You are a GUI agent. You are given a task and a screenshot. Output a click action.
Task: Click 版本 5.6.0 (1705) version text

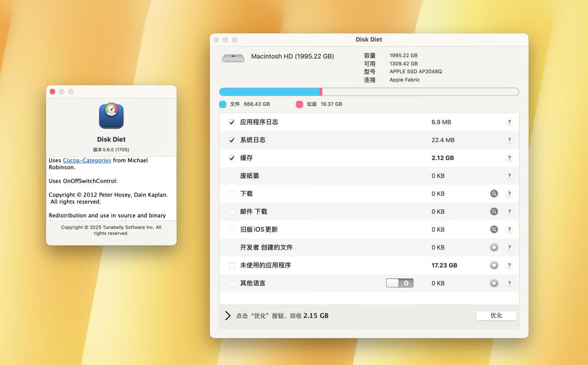pyautogui.click(x=111, y=150)
